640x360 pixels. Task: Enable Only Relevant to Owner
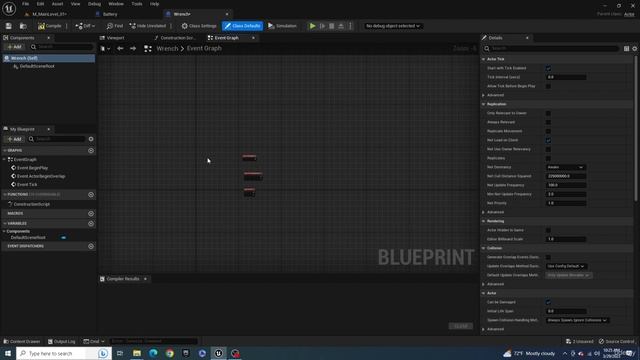point(548,113)
